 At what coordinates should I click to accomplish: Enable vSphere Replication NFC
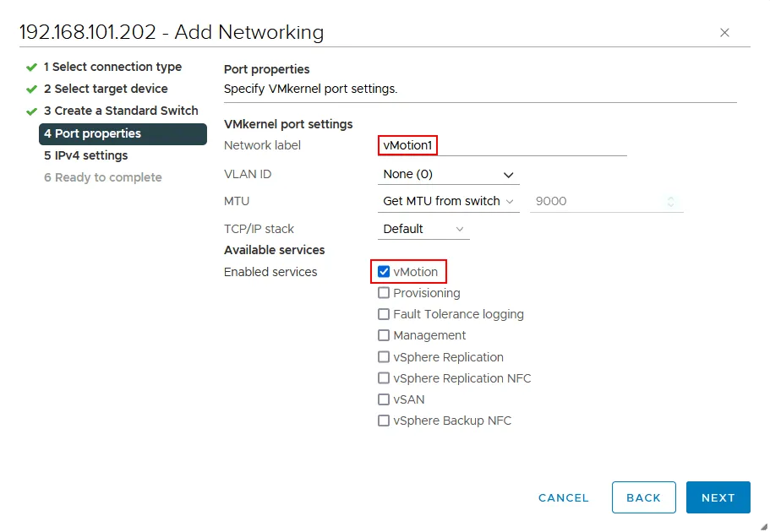pos(385,377)
